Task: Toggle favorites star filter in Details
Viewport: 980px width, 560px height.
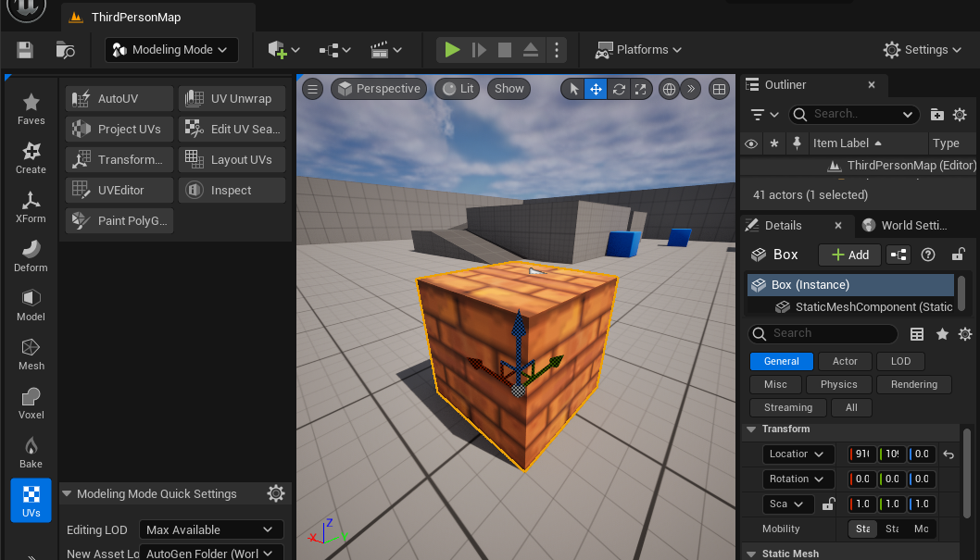Action: (x=942, y=334)
